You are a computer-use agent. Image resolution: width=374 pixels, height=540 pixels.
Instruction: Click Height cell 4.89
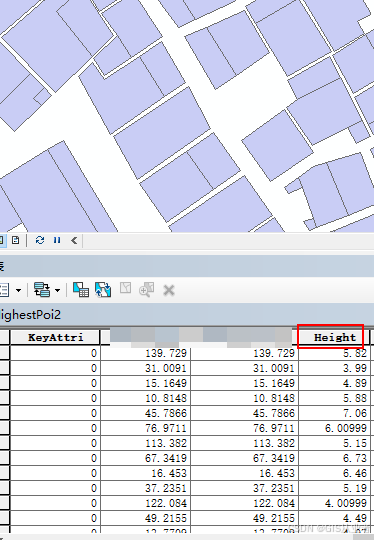point(334,383)
